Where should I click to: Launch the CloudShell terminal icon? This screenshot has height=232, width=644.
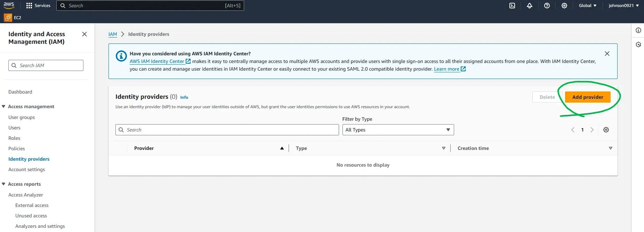(x=512, y=6)
